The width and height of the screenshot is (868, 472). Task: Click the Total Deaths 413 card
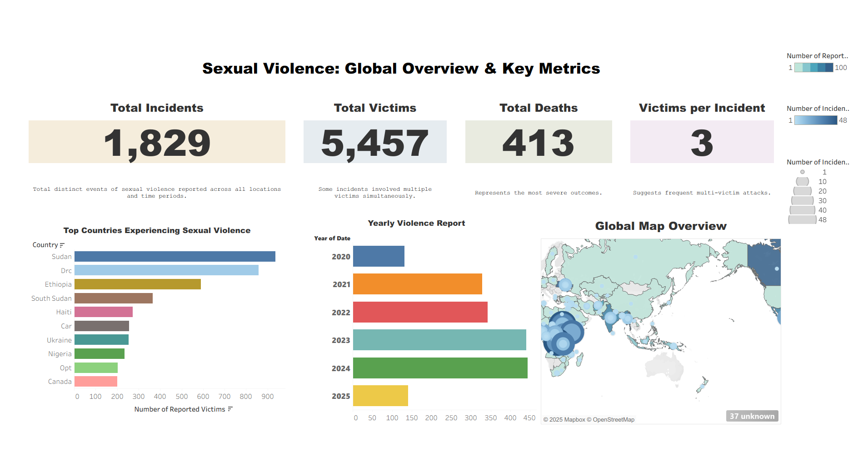(539, 142)
